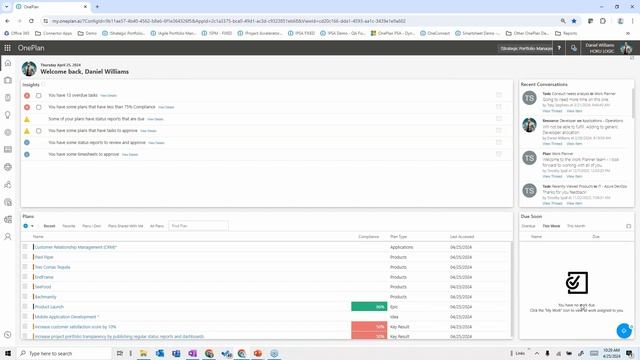640x360 pixels.
Task: Toggle the checkbox in the Due Soon header
Action: [629, 226]
